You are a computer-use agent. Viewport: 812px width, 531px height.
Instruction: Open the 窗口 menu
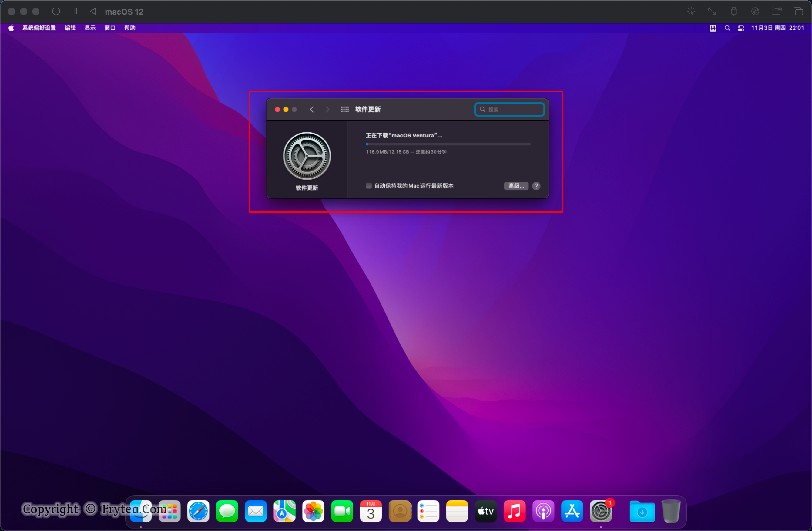click(109, 28)
